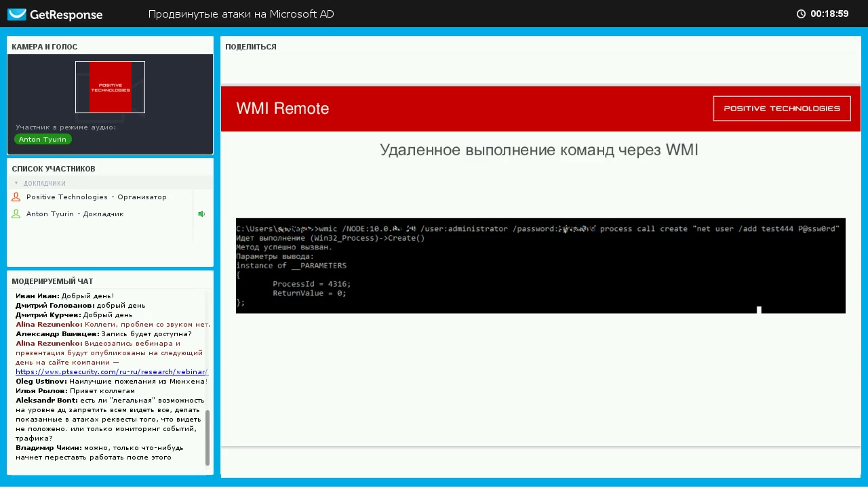The height and width of the screenshot is (488, 868).
Task: Click the ProcessId = 4316 terminal line
Action: click(312, 284)
